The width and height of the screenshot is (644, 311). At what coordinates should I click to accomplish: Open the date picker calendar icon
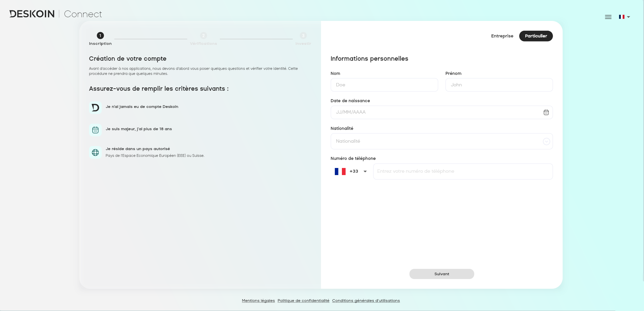[x=546, y=112]
